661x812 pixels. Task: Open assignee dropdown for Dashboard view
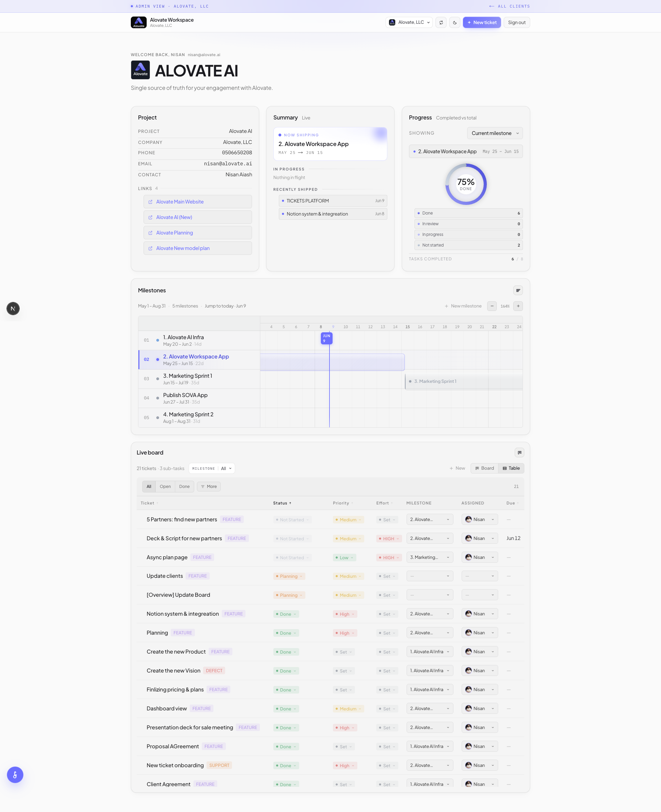coord(480,708)
